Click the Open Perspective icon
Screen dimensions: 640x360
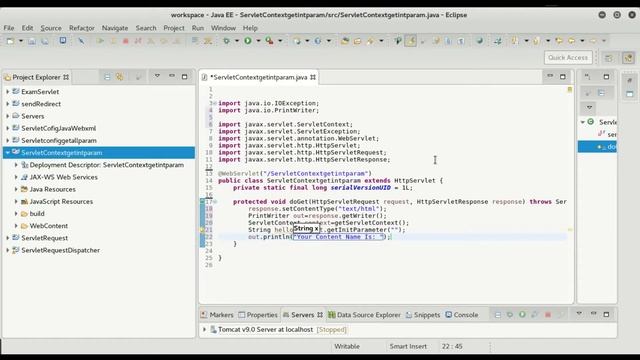click(609, 58)
